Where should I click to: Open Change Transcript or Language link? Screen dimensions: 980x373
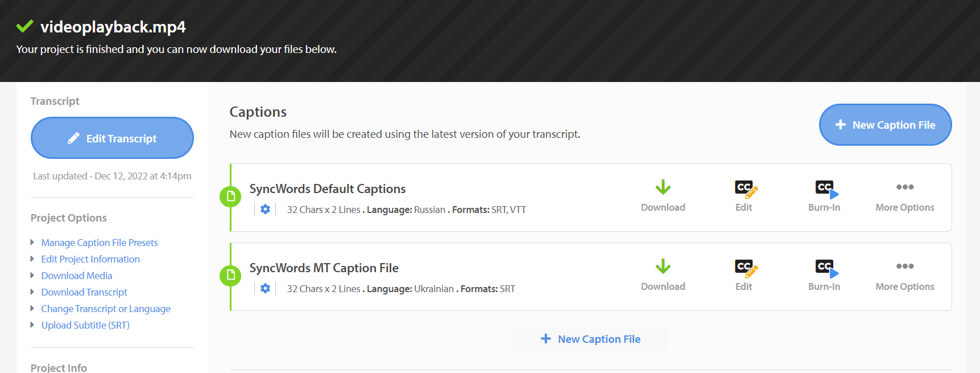(106, 309)
